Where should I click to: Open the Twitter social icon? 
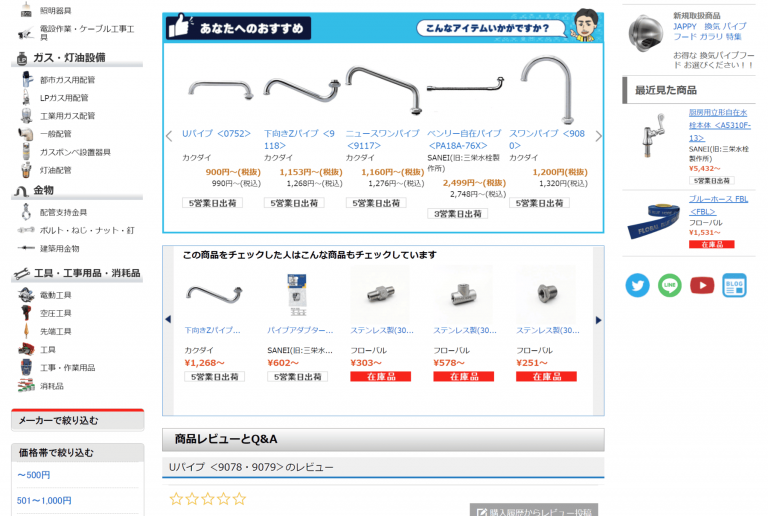tap(637, 285)
